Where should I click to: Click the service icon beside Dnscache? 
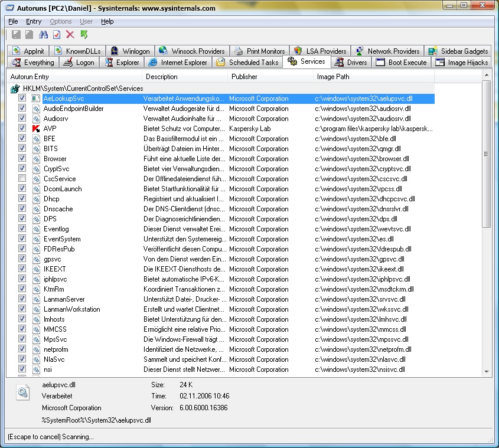click(36, 209)
